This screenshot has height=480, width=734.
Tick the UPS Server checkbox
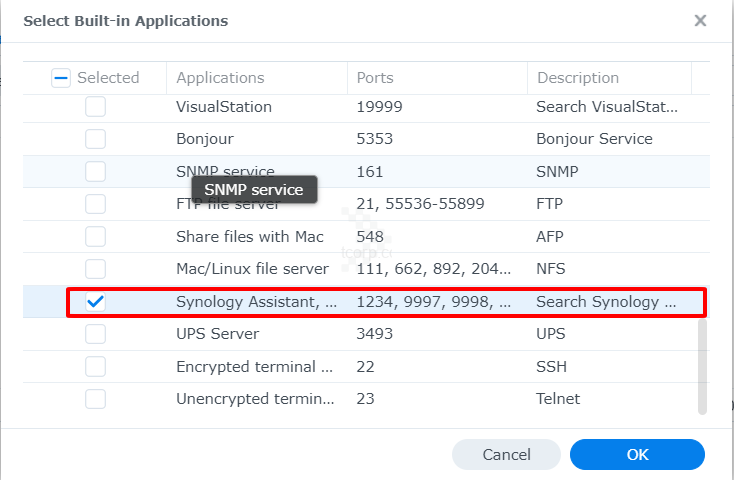(x=95, y=334)
